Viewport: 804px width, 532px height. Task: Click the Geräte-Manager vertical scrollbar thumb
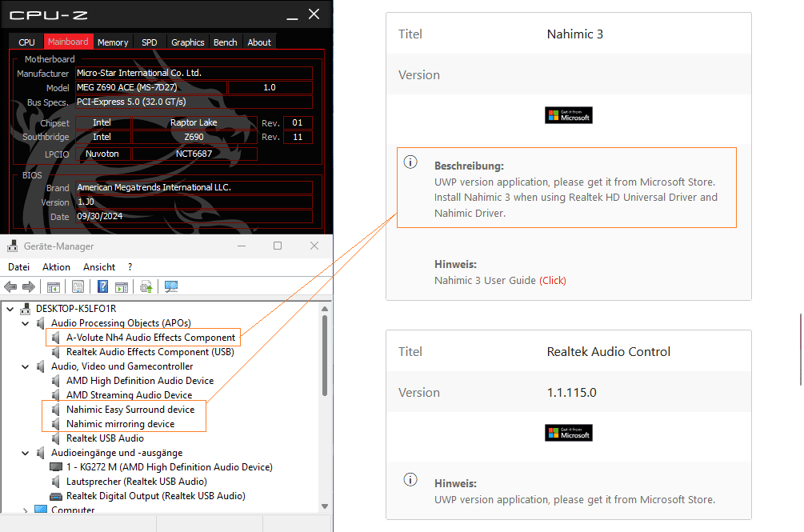[325, 356]
